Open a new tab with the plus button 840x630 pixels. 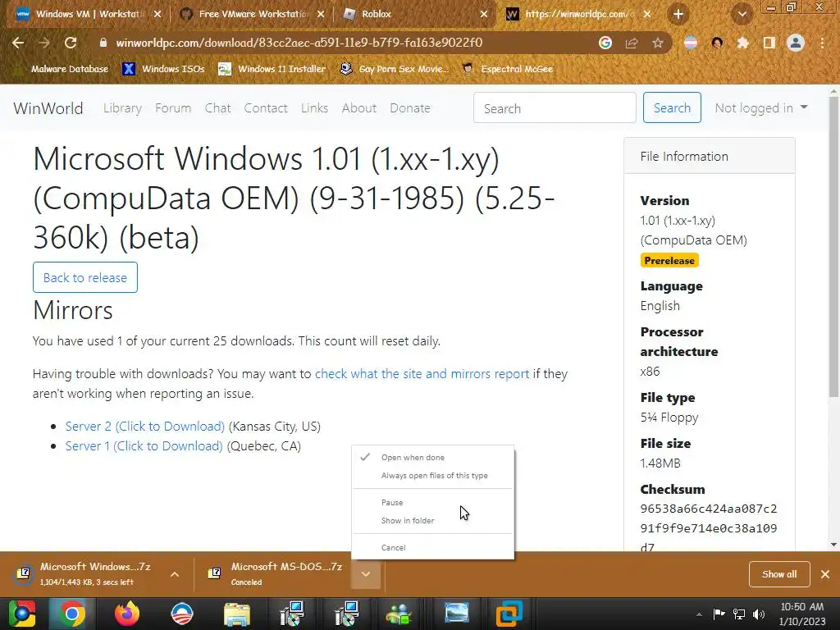[x=678, y=15]
